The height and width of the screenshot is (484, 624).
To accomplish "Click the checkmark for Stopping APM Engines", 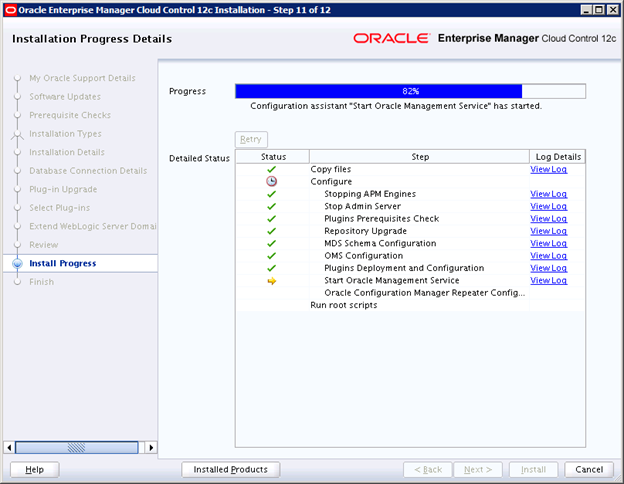I will [271, 194].
